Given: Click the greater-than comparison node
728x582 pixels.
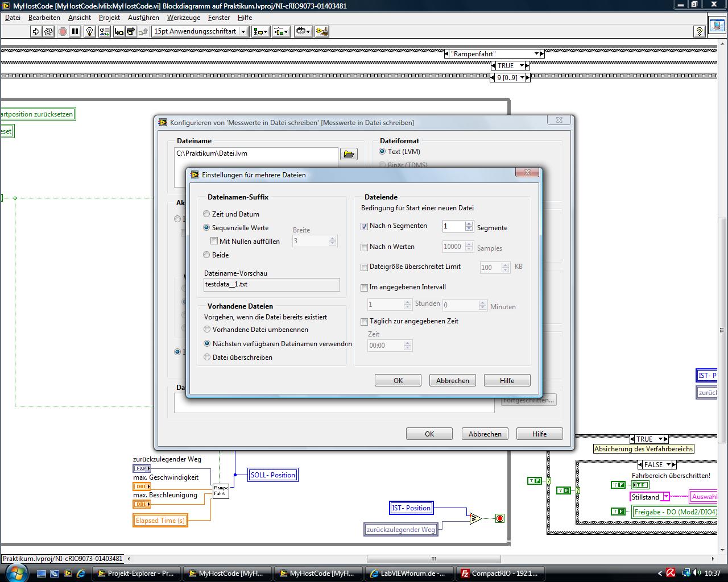Looking at the screenshot, I should (475, 518).
